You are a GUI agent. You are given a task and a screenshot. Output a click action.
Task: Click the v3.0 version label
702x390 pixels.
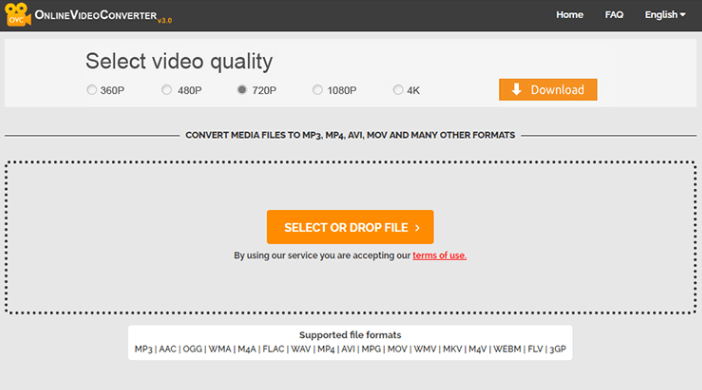pyautogui.click(x=165, y=21)
